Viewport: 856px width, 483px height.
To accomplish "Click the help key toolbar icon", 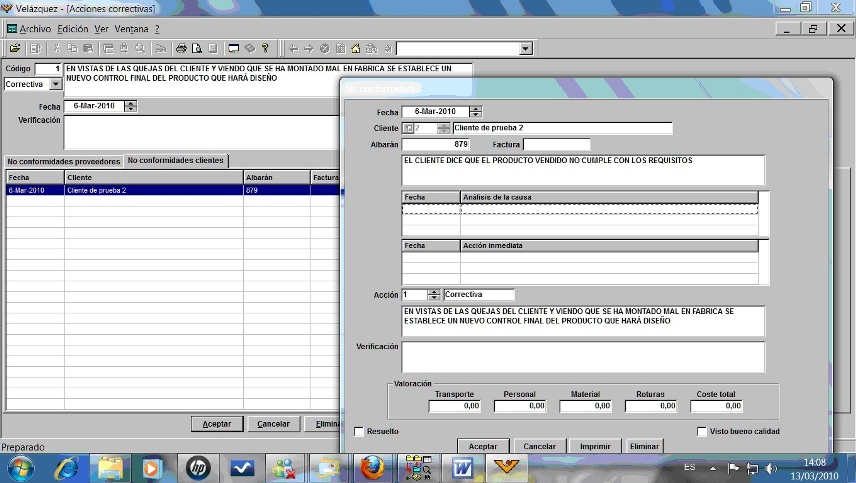I will pos(265,49).
